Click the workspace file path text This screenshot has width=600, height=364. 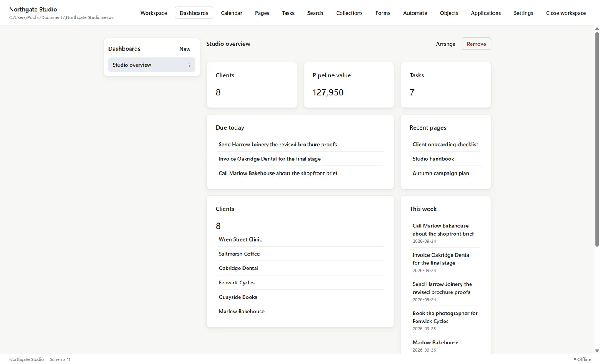(x=61, y=17)
